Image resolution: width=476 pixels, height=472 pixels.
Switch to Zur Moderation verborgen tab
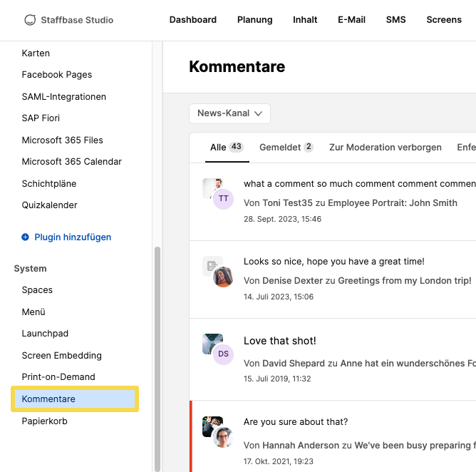(386, 148)
